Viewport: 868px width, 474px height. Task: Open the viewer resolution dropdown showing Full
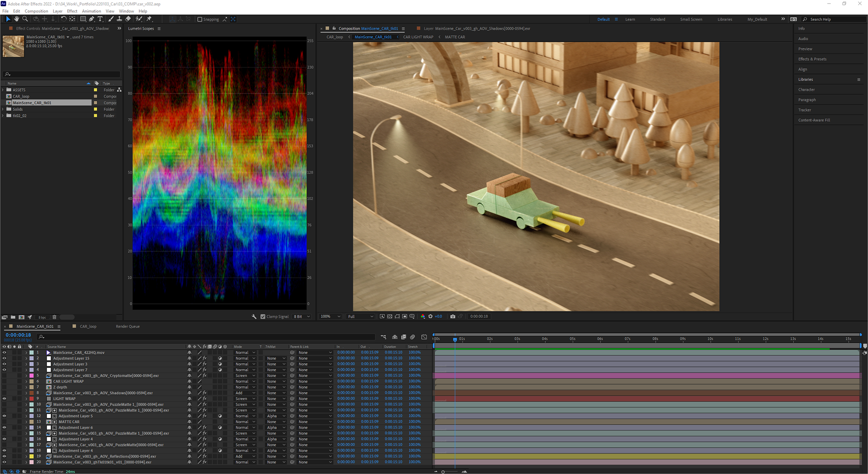coord(360,317)
